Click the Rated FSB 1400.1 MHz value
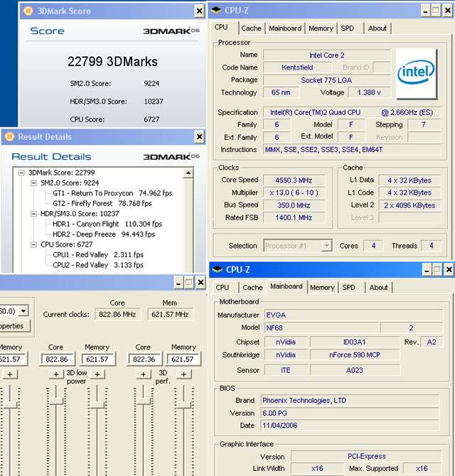The width and height of the screenshot is (455, 476). coord(294,217)
